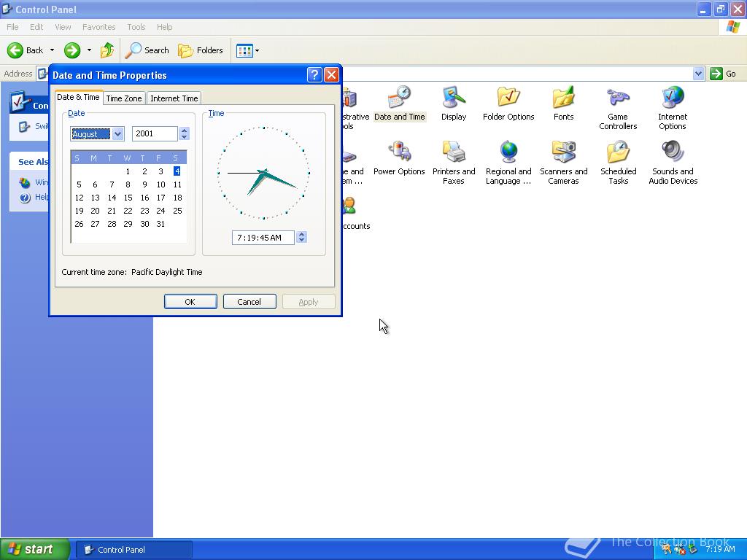Select the Date & Time tab
This screenshot has width=747, height=560.
(79, 97)
